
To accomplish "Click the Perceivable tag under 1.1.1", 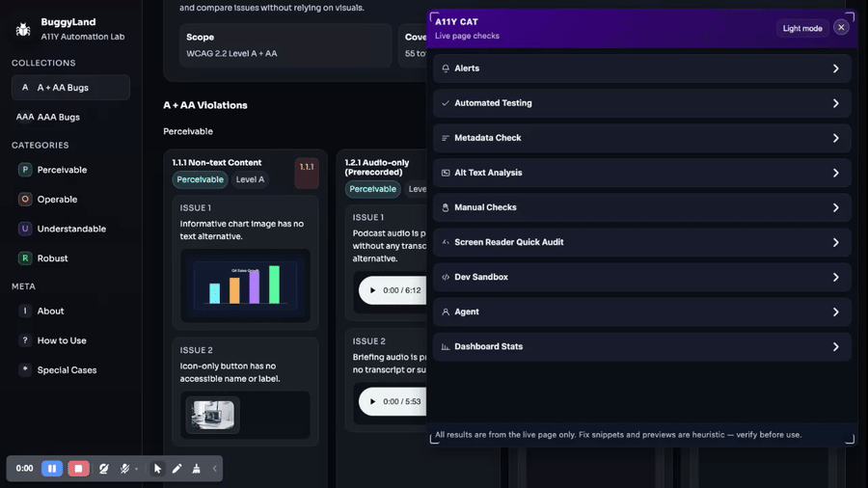I will tap(200, 179).
